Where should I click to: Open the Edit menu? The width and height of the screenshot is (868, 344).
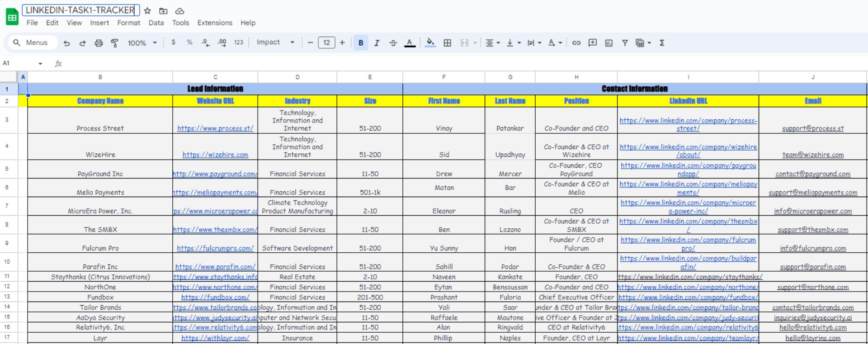pyautogui.click(x=52, y=23)
